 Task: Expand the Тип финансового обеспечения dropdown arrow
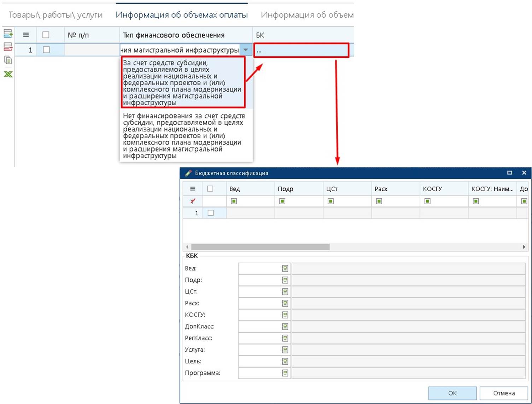pos(246,50)
